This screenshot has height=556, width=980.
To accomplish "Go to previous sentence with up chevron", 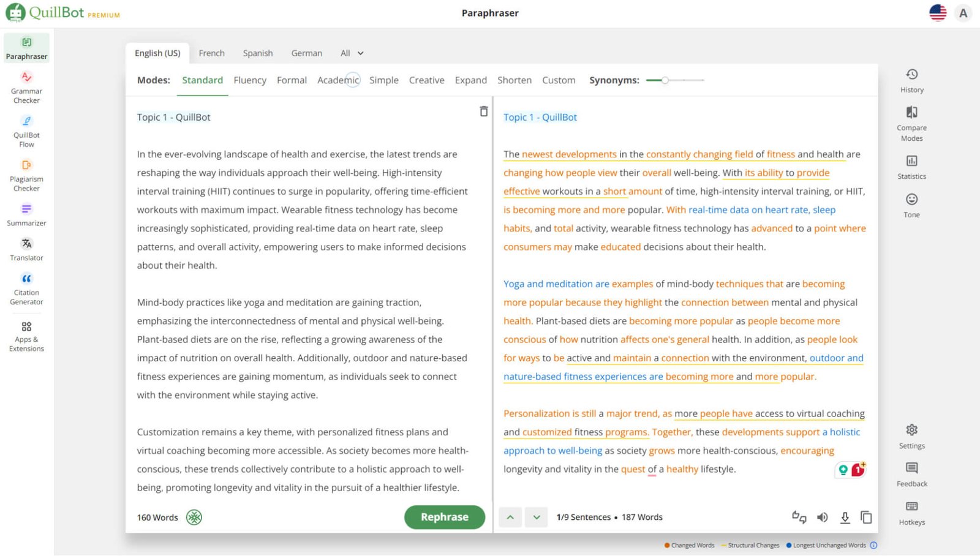I will tap(510, 517).
